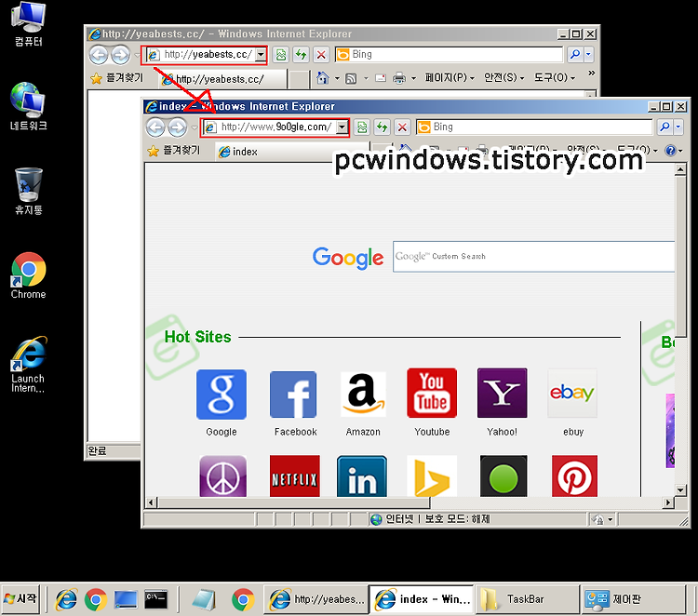
Task: Click Compatibility View icon in index window
Action: tap(362, 127)
